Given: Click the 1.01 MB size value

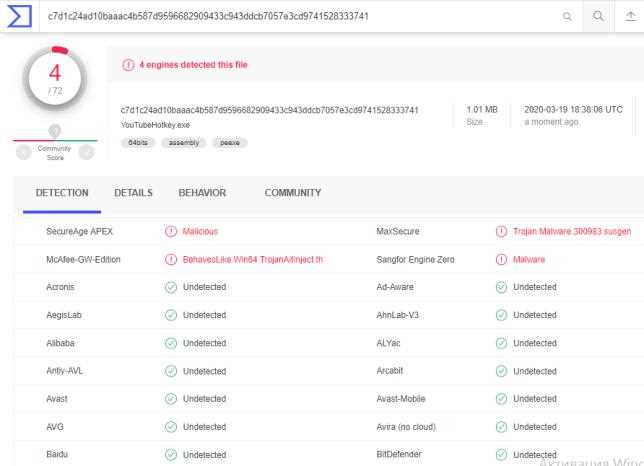Looking at the screenshot, I should point(482,110).
